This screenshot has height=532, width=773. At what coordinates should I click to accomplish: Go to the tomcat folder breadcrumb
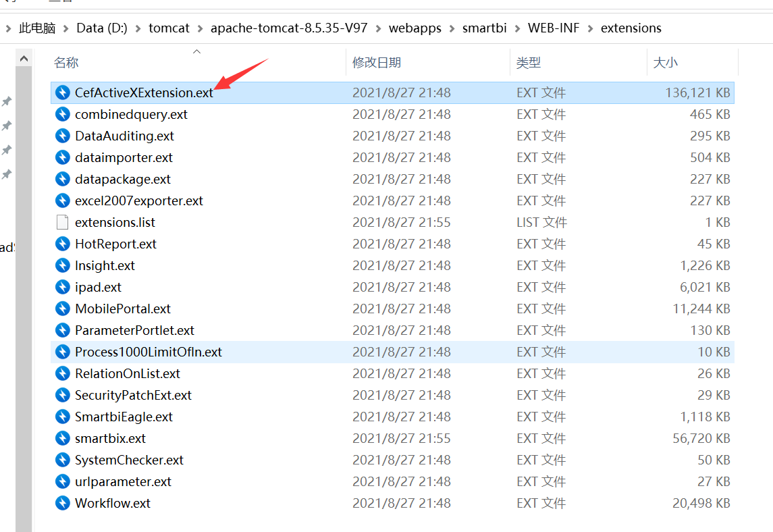click(169, 28)
